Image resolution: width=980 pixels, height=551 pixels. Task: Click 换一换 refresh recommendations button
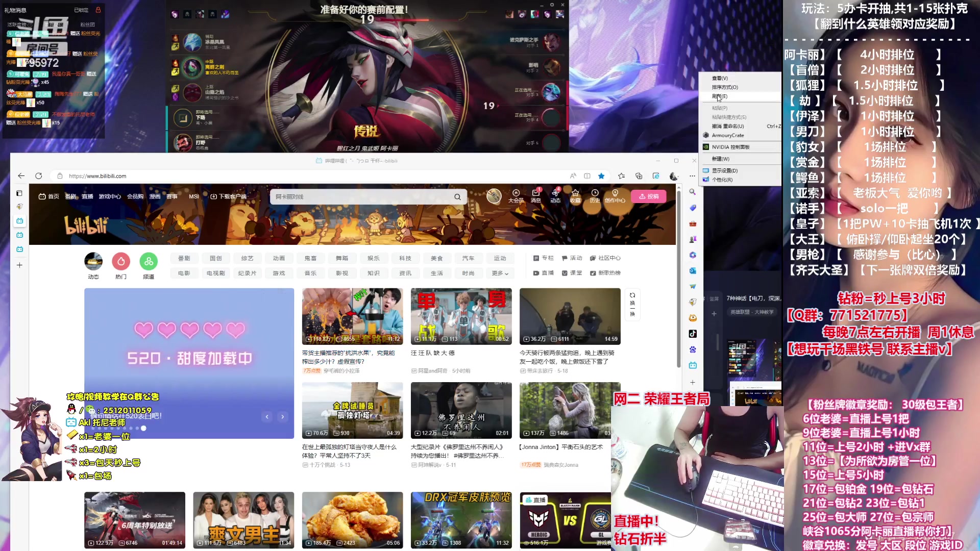[x=632, y=305]
